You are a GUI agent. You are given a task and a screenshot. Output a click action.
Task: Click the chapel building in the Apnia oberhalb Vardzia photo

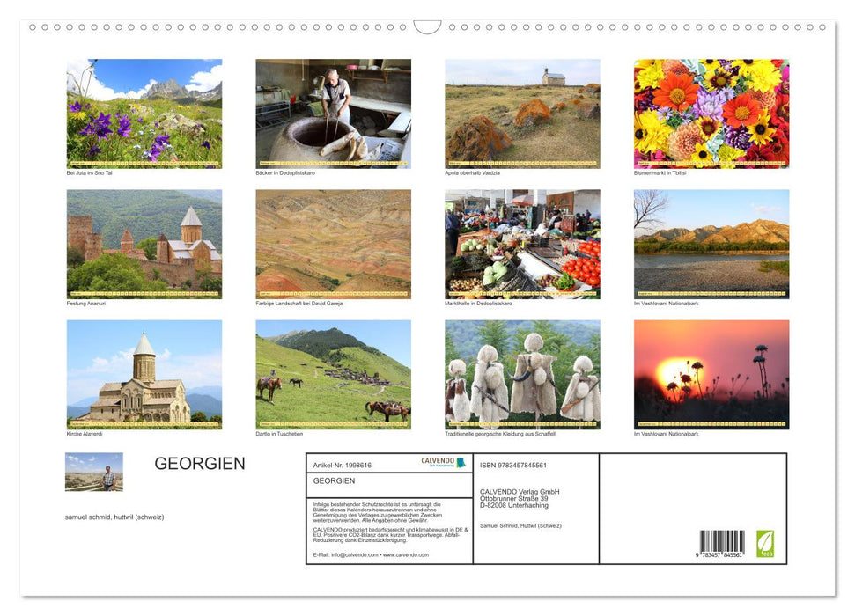point(556,79)
